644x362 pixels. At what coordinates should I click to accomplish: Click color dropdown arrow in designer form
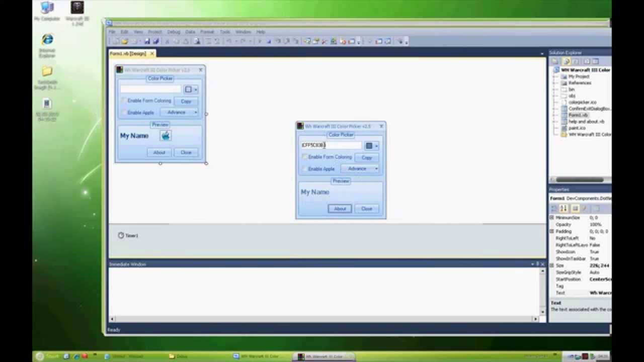(196, 89)
